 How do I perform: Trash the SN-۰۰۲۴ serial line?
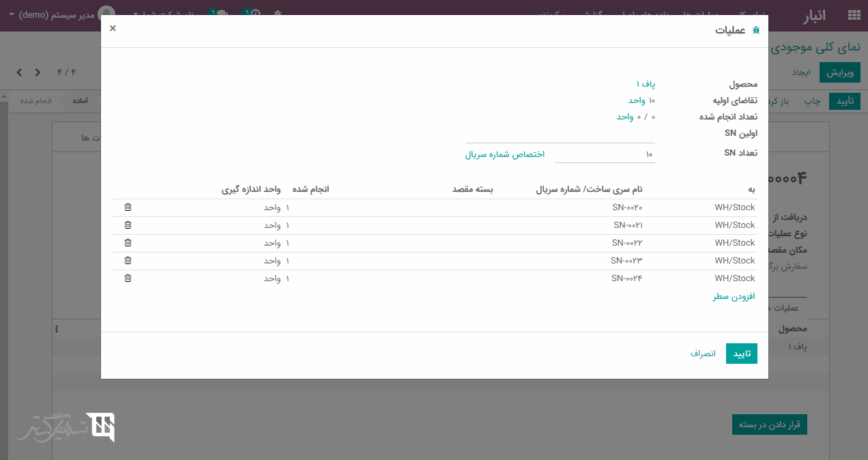click(x=128, y=278)
